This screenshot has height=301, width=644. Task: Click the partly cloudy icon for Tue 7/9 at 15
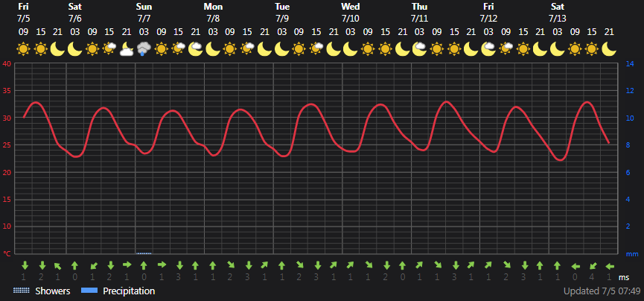[316, 49]
